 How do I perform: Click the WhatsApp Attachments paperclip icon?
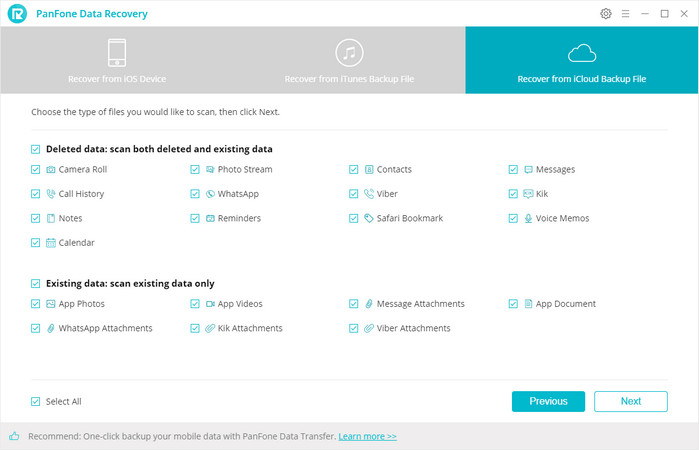point(51,328)
